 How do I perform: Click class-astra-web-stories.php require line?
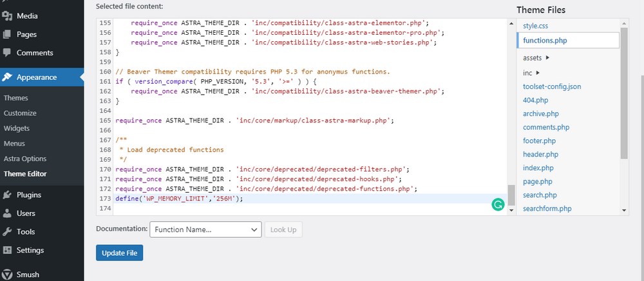(x=284, y=43)
